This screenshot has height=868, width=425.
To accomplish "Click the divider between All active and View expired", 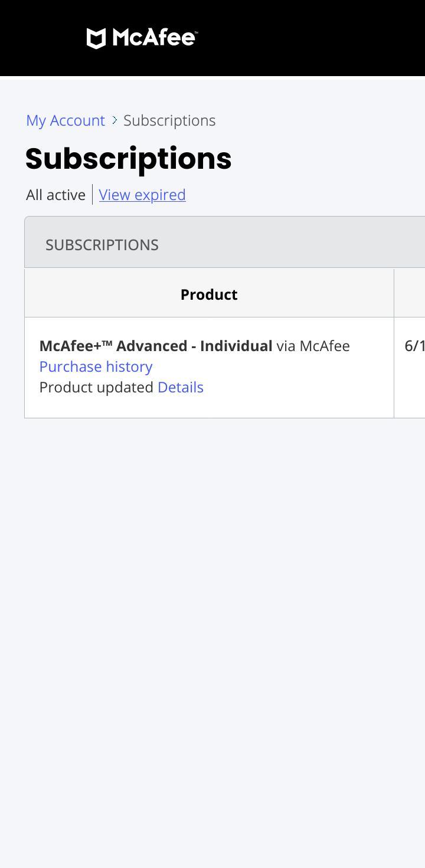I will coord(93,194).
